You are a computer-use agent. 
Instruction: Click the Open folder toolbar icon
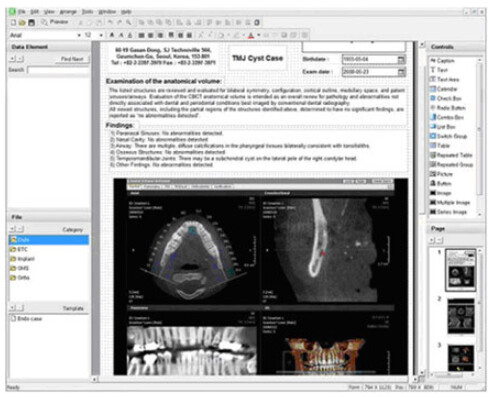pyautogui.click(x=22, y=23)
